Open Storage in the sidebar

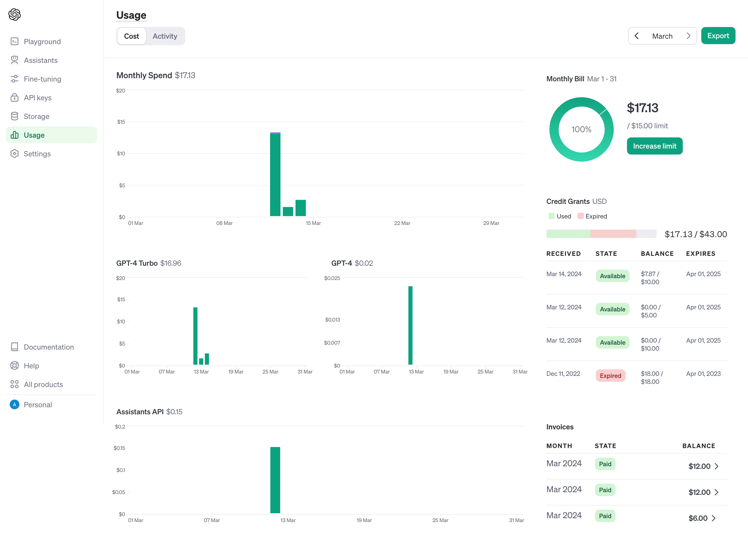coord(52,116)
